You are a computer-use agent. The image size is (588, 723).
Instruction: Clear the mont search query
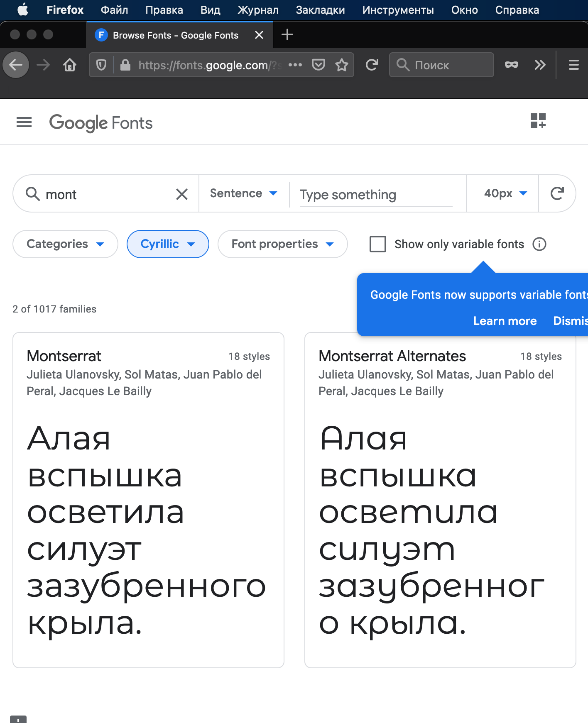(x=182, y=194)
